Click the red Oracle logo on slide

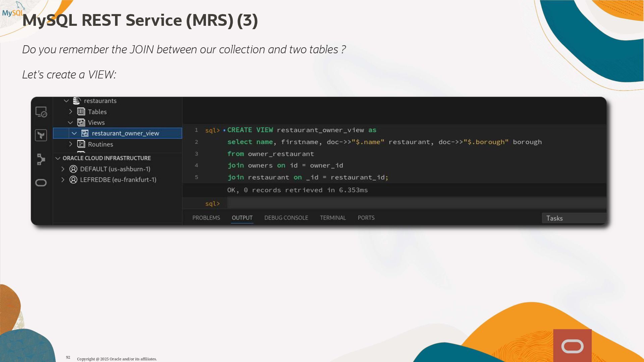(x=572, y=346)
